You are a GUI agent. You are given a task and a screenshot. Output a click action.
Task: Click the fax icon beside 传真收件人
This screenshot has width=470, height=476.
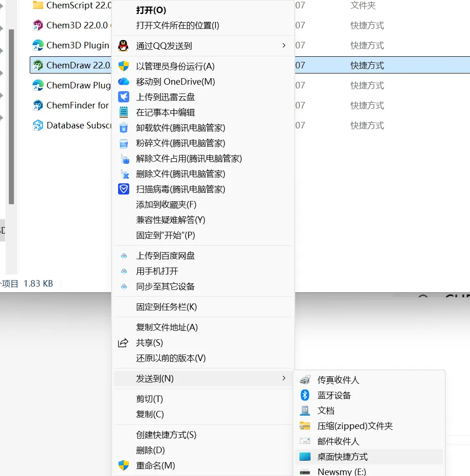point(305,380)
